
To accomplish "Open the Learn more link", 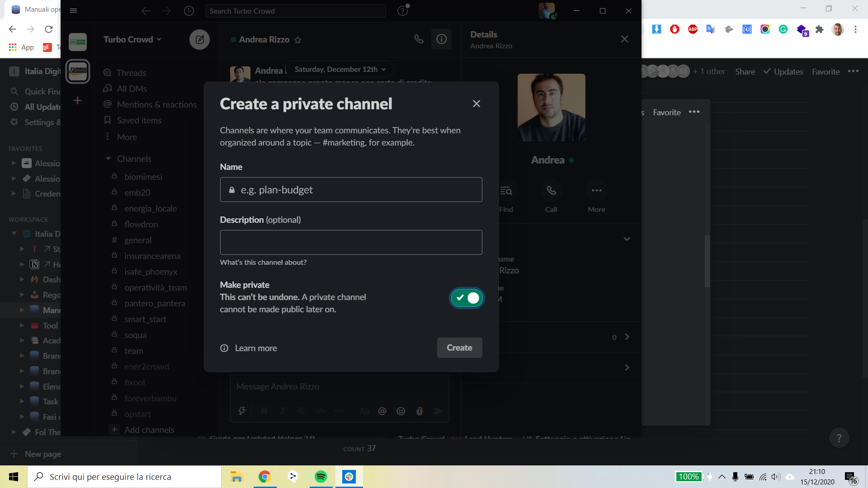I will (255, 348).
